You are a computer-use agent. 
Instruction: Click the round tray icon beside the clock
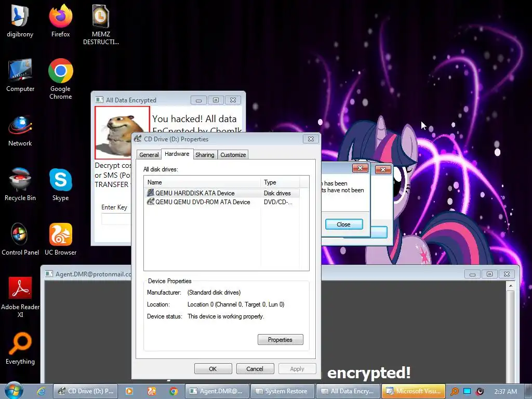click(x=480, y=392)
